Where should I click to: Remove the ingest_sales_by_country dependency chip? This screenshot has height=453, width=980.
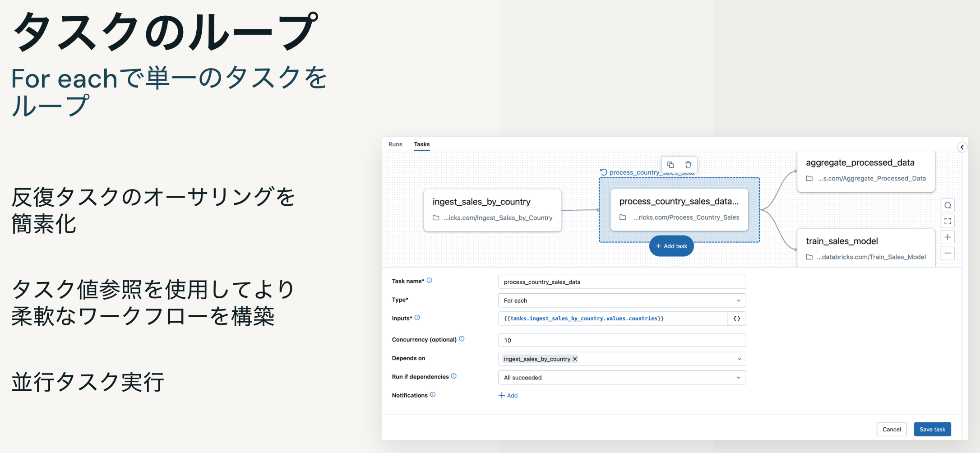(575, 359)
